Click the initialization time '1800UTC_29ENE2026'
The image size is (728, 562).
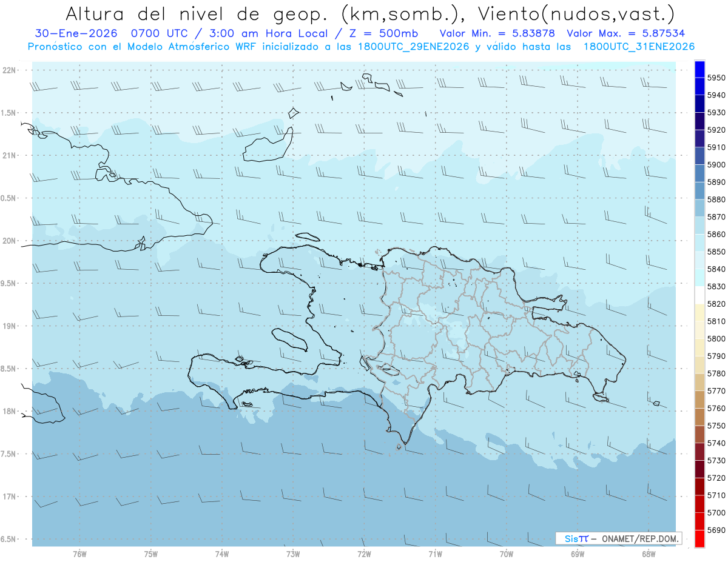tap(413, 46)
